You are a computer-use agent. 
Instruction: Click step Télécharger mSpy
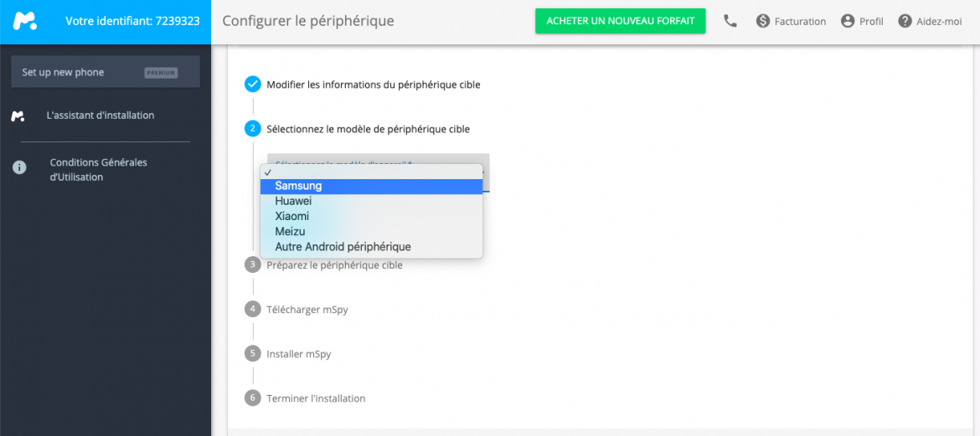[307, 309]
